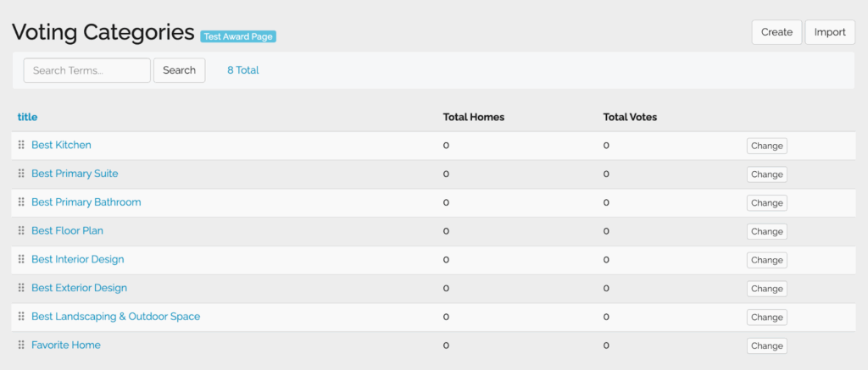868x370 pixels.
Task: Open the Best Kitchen category link
Action: pyautogui.click(x=61, y=145)
